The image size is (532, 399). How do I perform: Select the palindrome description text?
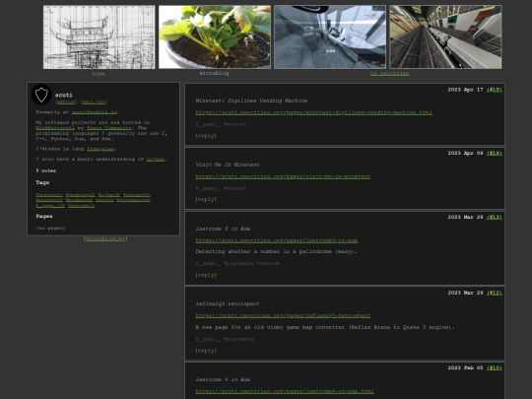276,251
